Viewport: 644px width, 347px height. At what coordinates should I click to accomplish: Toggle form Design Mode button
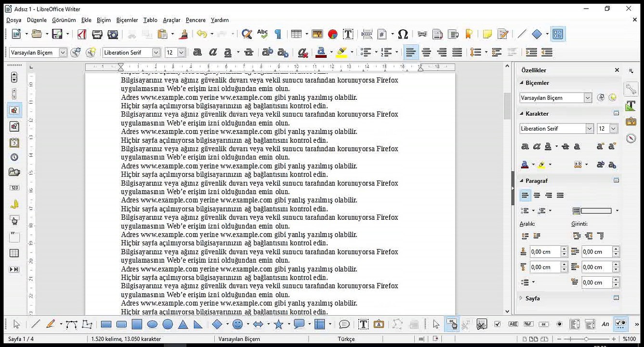452,324
